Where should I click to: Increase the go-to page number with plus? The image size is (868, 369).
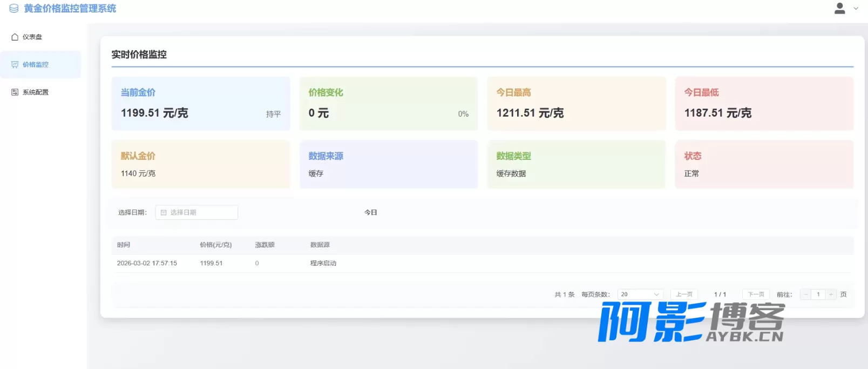pyautogui.click(x=831, y=294)
